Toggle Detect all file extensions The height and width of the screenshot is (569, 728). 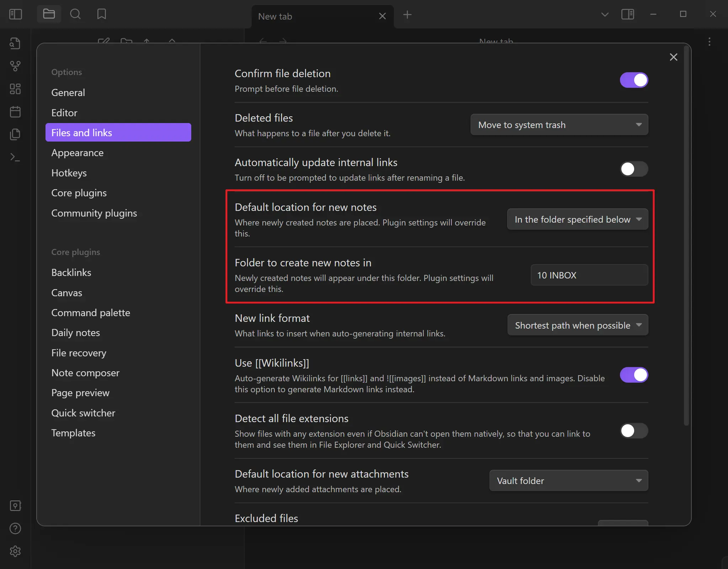tap(634, 431)
